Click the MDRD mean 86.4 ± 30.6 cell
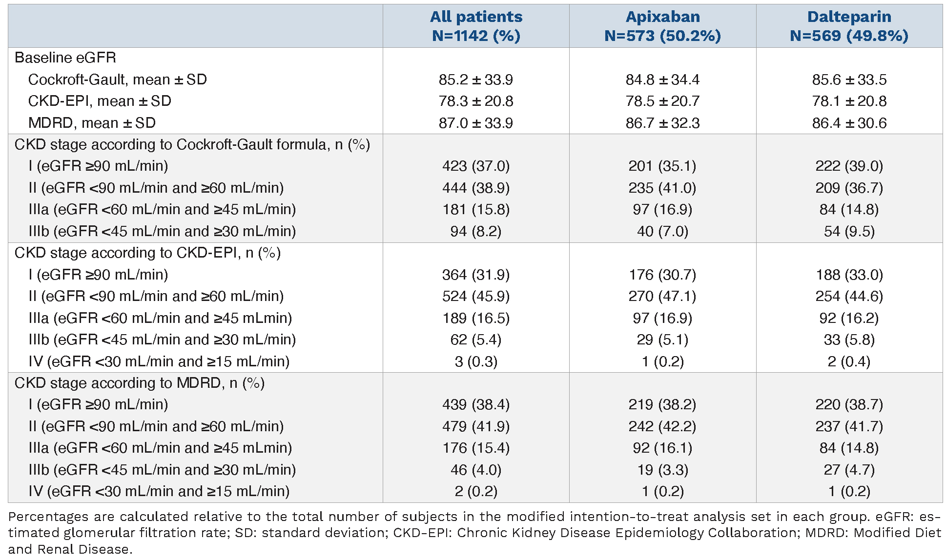The image size is (946, 560). click(849, 123)
